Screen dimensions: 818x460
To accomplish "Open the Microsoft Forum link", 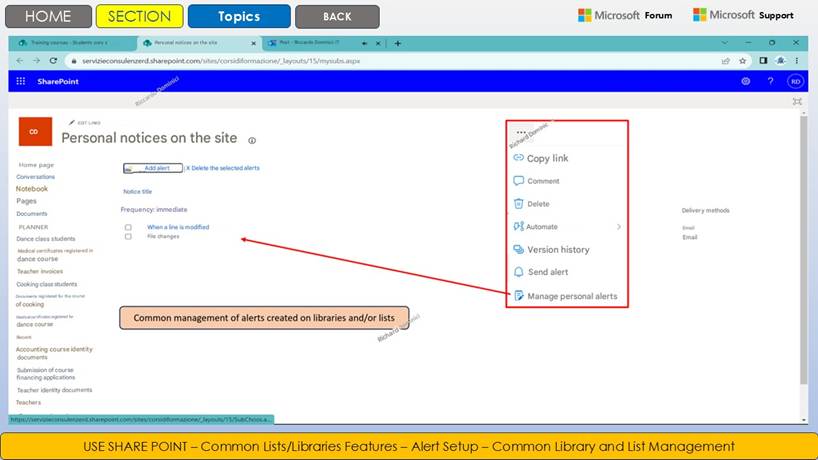I will pos(625,15).
